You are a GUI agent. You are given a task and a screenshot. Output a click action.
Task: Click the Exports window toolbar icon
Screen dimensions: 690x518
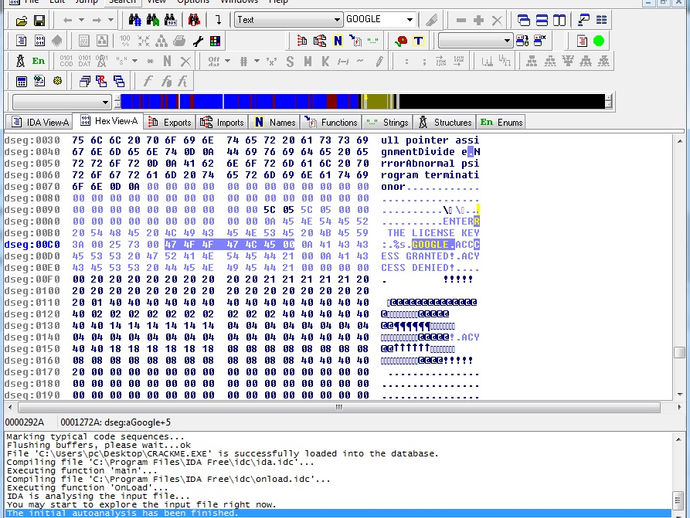(x=302, y=41)
